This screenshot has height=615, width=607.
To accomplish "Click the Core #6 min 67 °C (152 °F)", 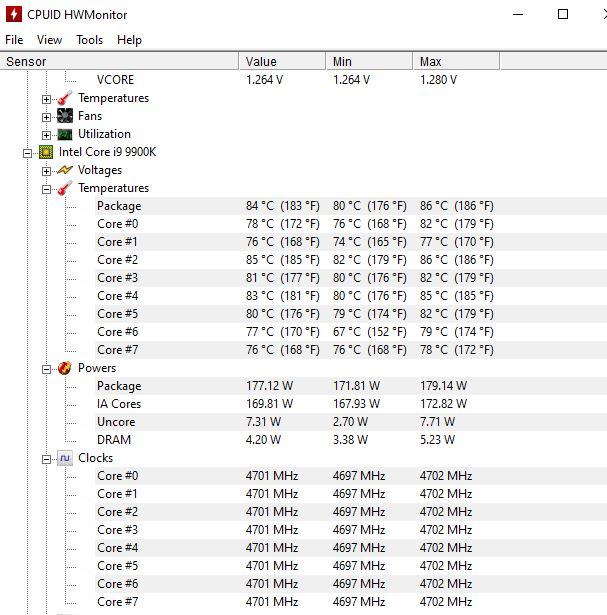I will point(370,332).
